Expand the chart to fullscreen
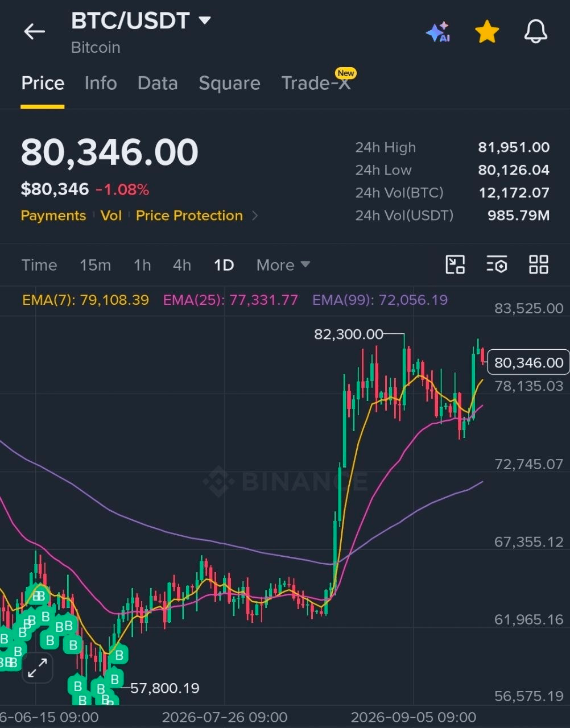570x728 pixels. coord(38,668)
